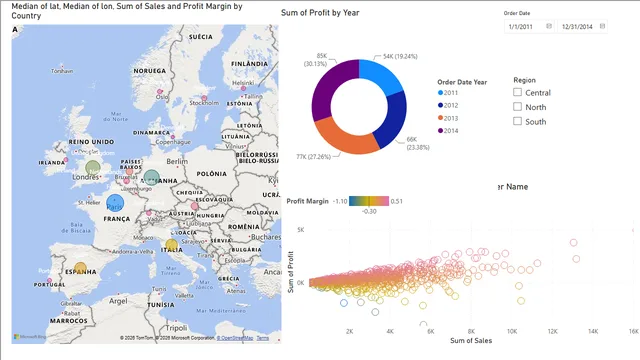
Task: Click the Microsoft Bing logo on map
Action: click(30, 337)
